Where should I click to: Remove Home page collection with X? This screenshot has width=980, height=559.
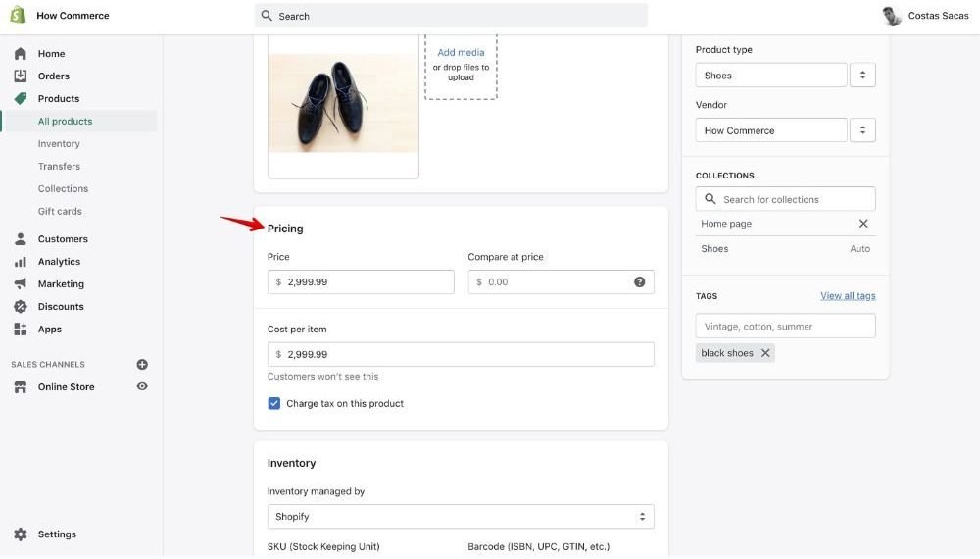tap(863, 224)
